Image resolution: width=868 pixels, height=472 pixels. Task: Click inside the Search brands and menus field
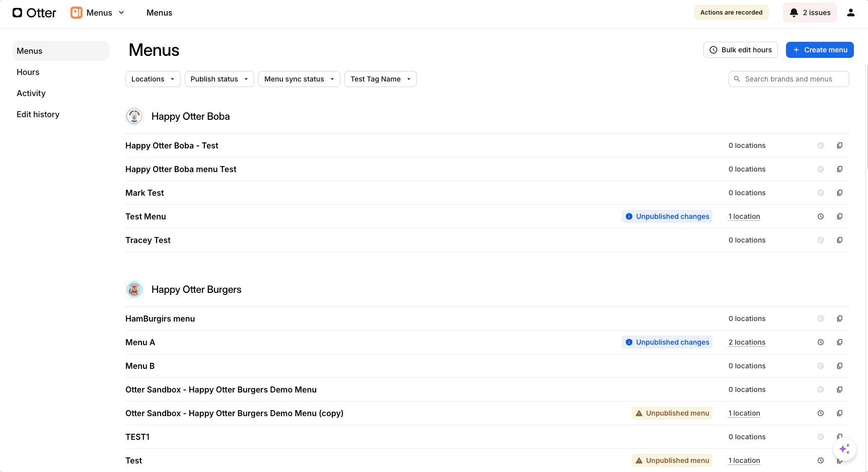point(788,79)
